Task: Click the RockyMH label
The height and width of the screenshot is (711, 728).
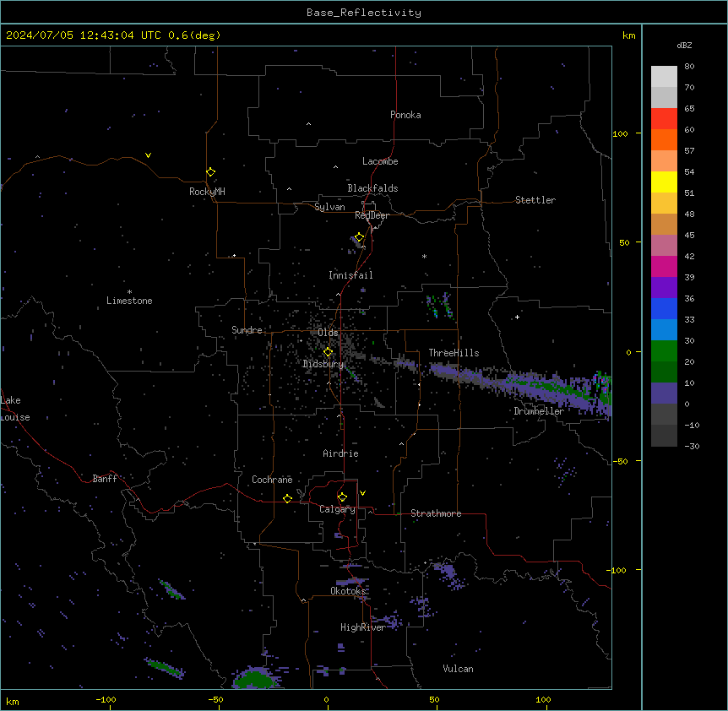Action: click(207, 192)
